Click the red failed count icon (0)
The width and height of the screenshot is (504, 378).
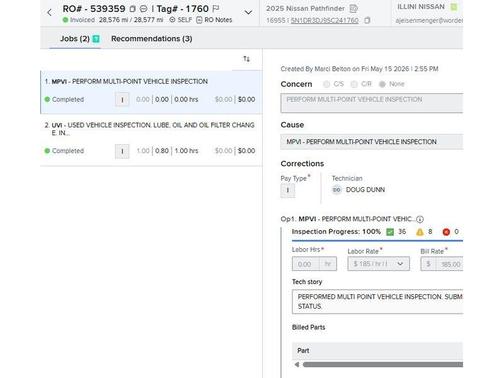click(x=446, y=232)
